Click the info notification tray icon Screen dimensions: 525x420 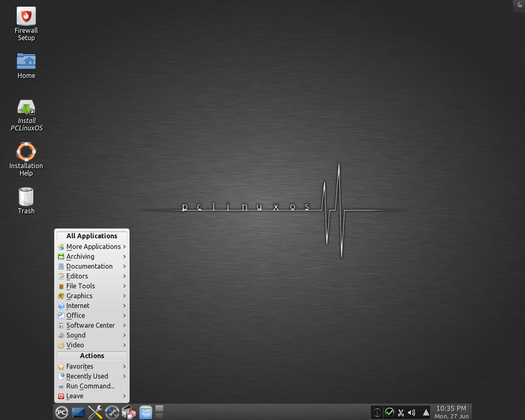tap(377, 413)
